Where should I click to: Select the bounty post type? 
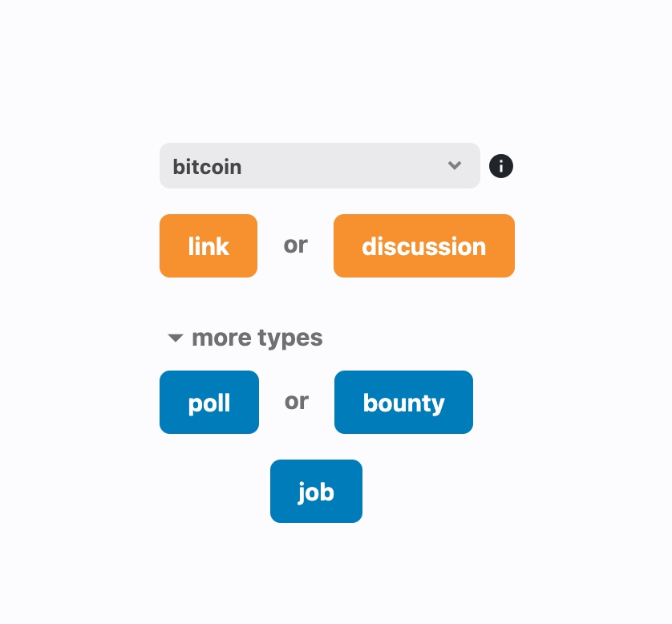pos(403,403)
